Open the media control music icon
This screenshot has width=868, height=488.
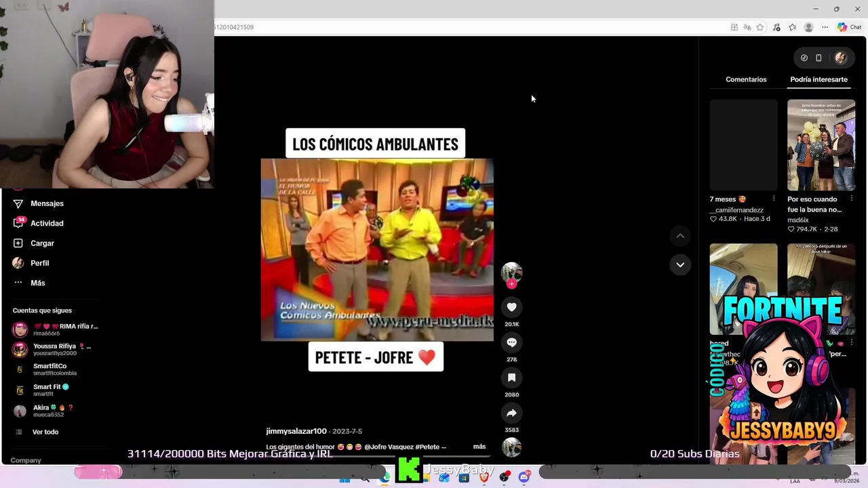coord(776,27)
